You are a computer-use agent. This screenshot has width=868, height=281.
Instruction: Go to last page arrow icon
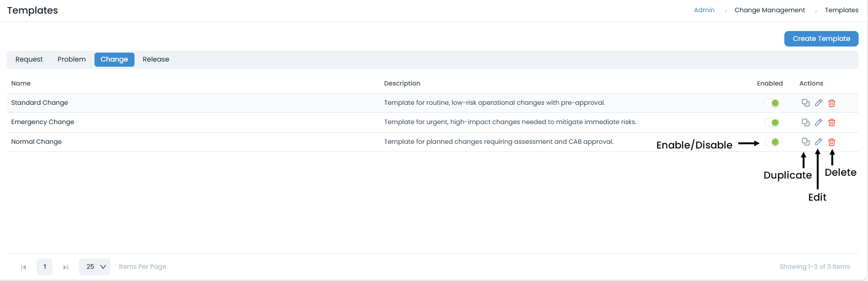coord(66,267)
